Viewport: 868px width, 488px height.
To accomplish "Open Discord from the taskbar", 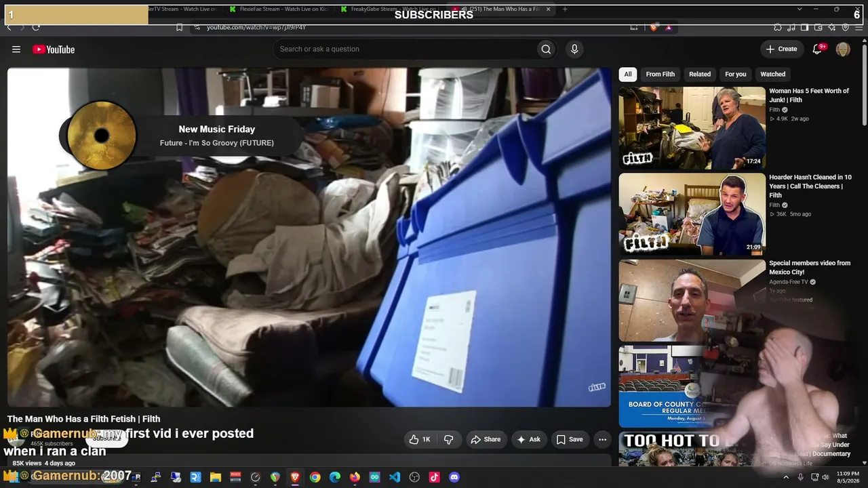I will tap(454, 477).
